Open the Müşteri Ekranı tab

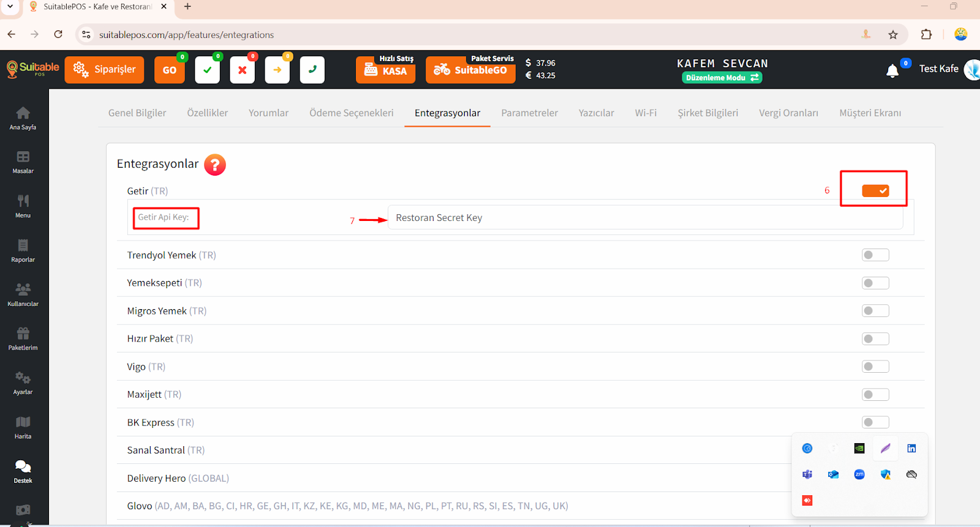(870, 113)
